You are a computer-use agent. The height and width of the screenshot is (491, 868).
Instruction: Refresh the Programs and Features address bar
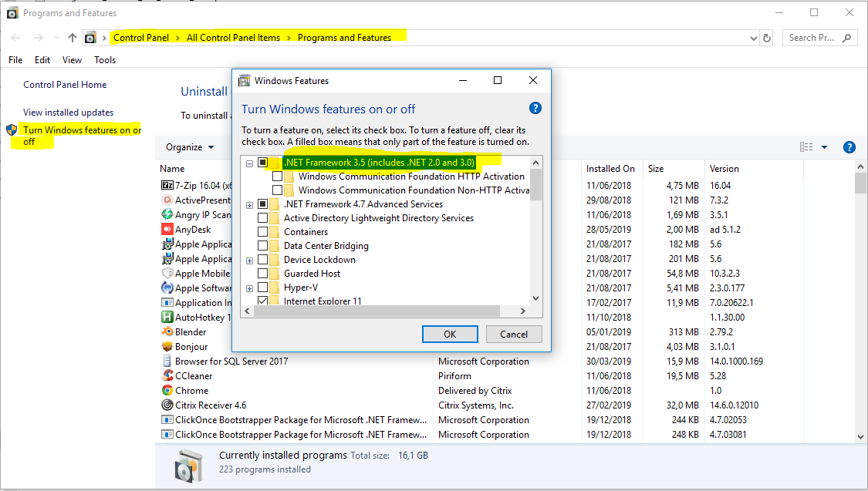tap(767, 38)
